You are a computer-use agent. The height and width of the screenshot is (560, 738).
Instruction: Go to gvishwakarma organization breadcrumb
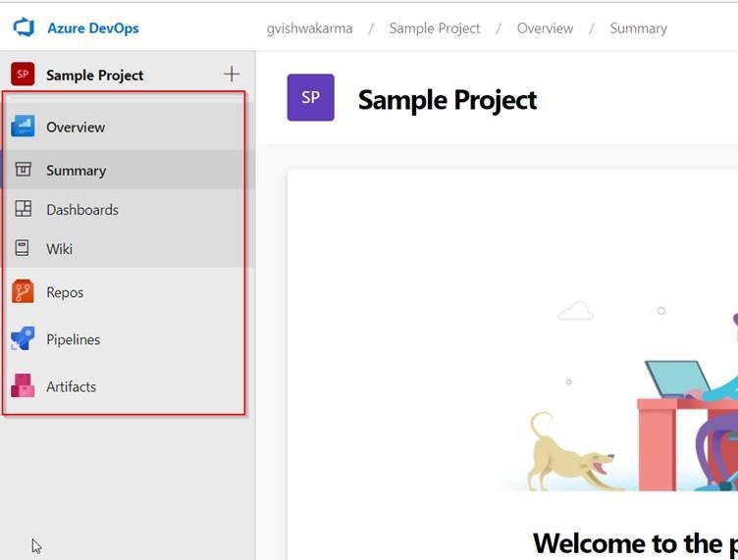coord(309,28)
